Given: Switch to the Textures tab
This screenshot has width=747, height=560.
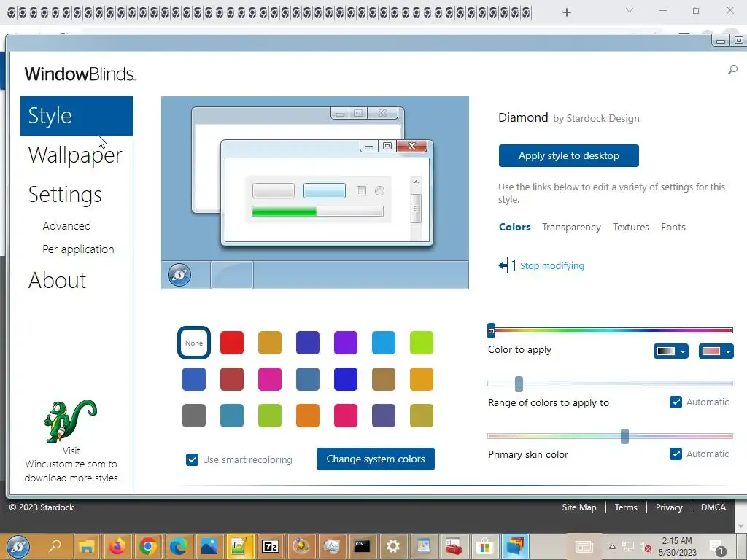Looking at the screenshot, I should [631, 227].
